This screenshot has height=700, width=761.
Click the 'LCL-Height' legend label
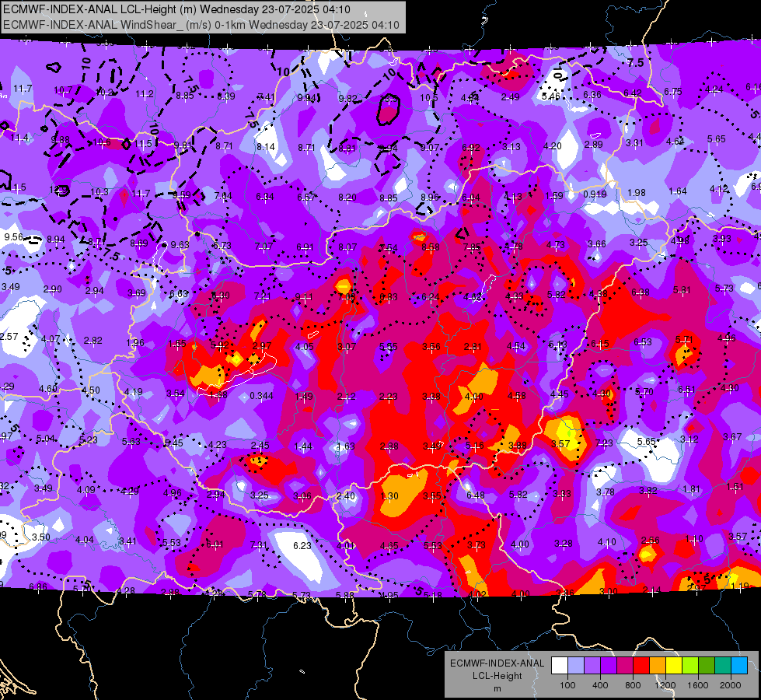coord(497,676)
